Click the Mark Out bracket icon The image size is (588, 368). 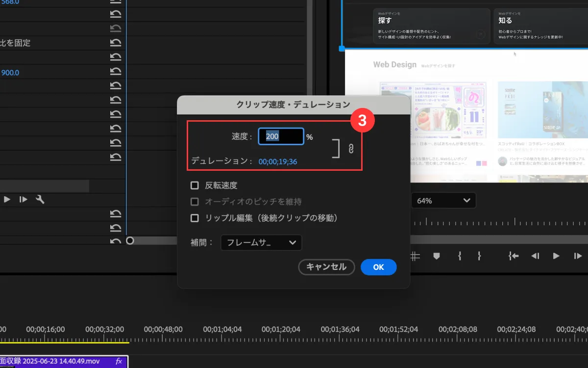coord(479,256)
